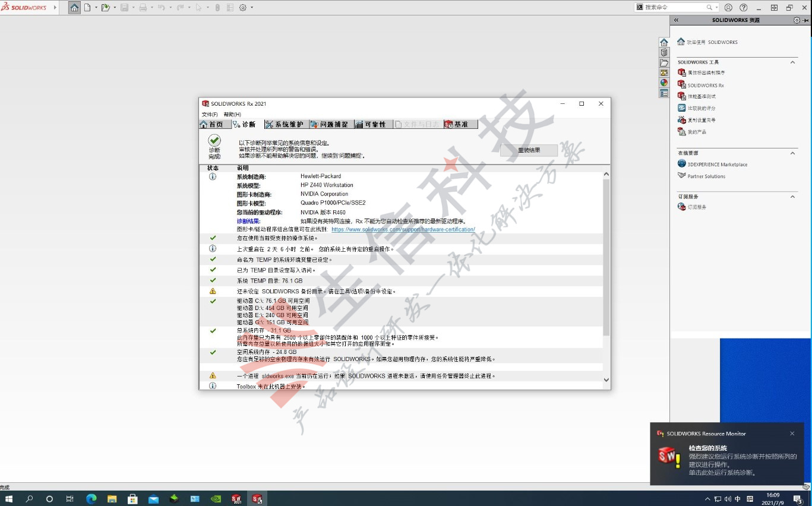Image resolution: width=812 pixels, height=506 pixels.
Task: Open a file with the toolbar folder icon
Action: point(105,8)
